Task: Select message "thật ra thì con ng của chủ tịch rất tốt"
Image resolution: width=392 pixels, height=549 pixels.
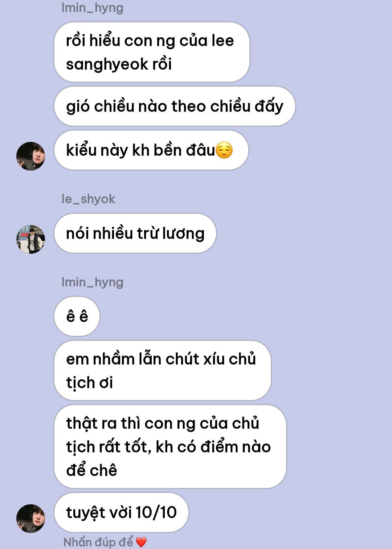Action: point(170,447)
